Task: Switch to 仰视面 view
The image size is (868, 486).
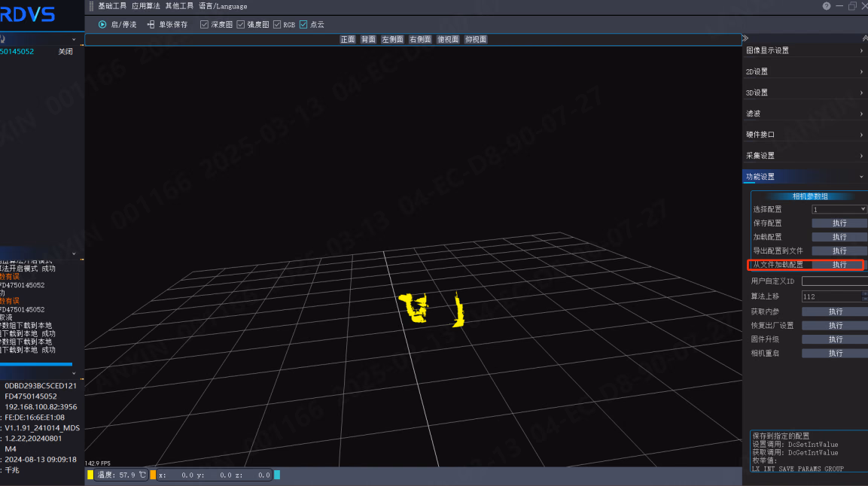Action: tap(476, 39)
